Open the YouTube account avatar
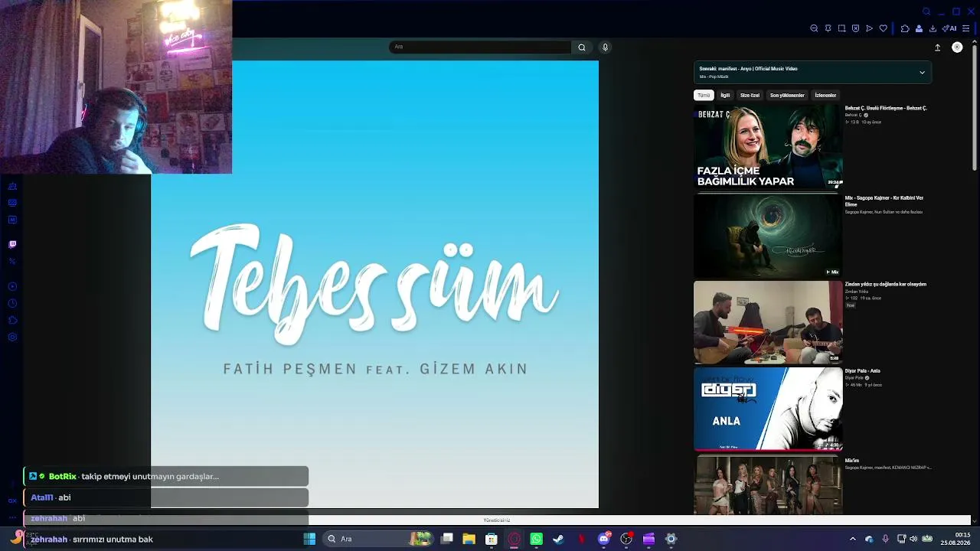The image size is (980, 551). pyautogui.click(x=957, y=47)
